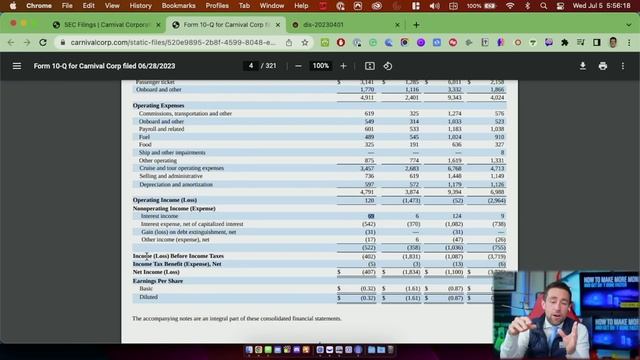
Task: Select the Operating Income (Loss) row label
Action: click(164, 200)
